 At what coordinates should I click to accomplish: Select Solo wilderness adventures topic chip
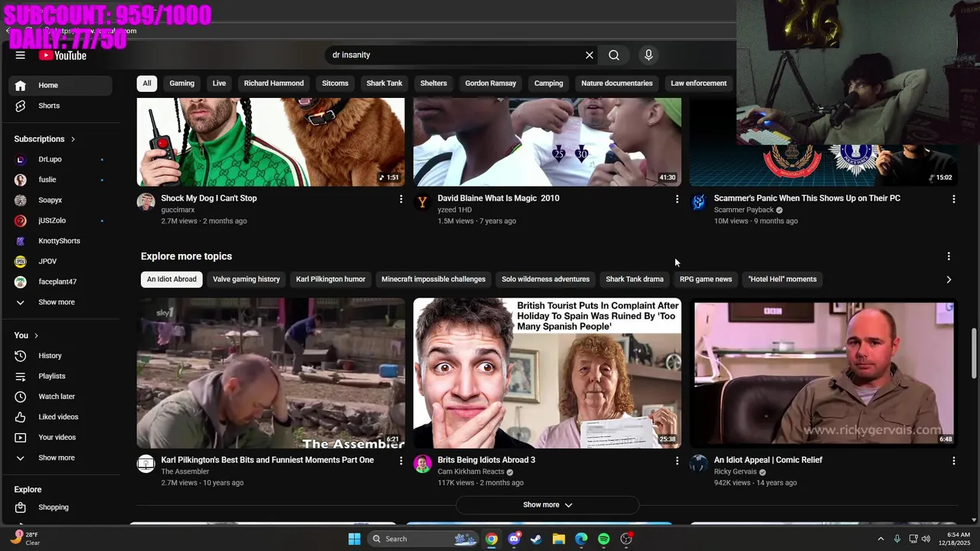tap(546, 279)
